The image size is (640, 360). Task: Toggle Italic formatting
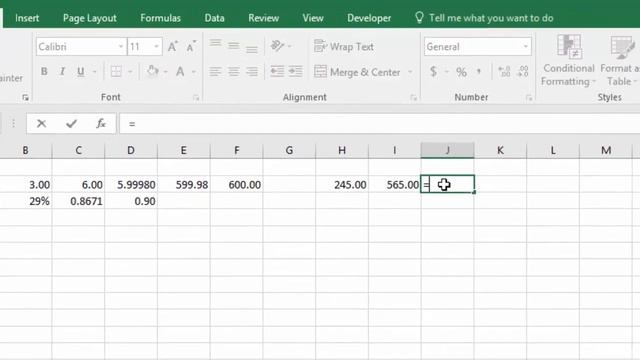(62, 72)
